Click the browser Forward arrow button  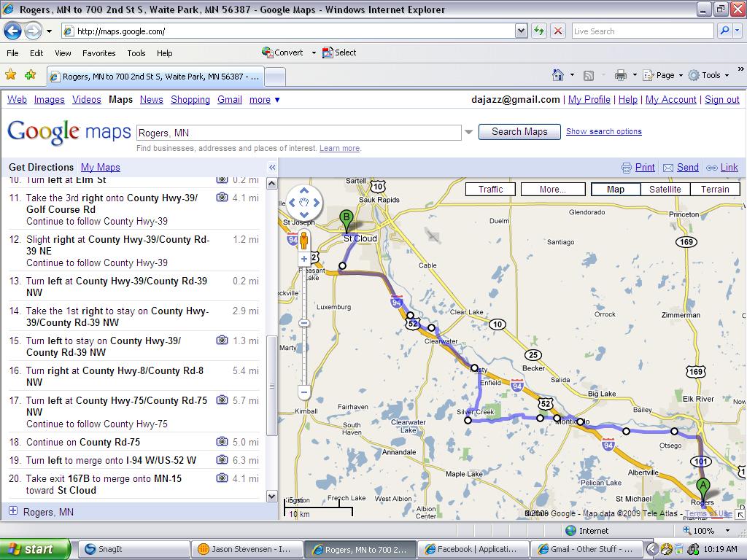coord(34,31)
